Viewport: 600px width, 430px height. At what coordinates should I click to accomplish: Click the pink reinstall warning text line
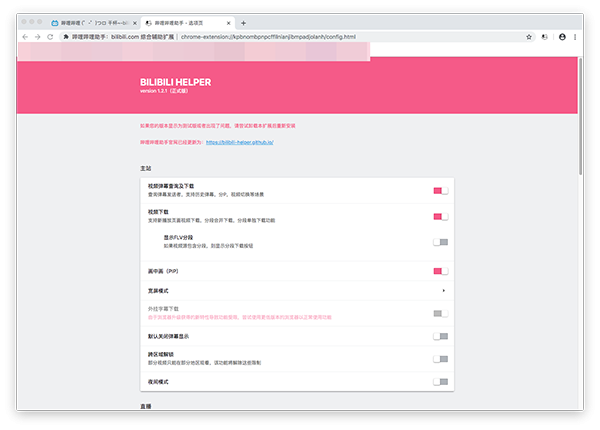point(217,126)
